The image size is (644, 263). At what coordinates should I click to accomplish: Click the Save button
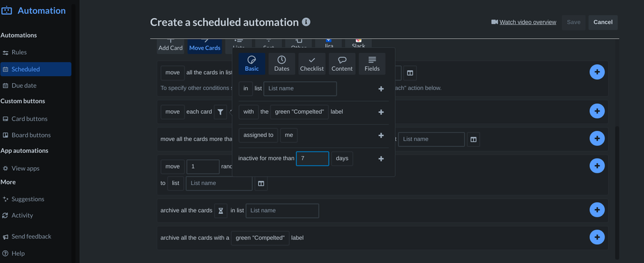pyautogui.click(x=573, y=22)
